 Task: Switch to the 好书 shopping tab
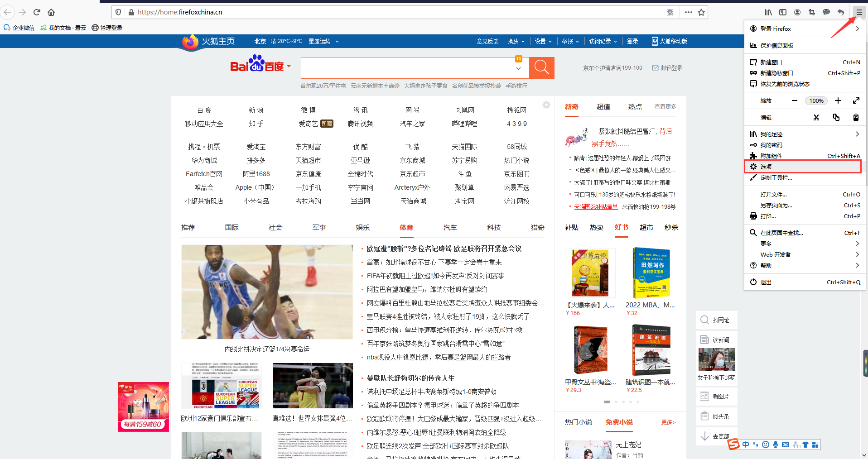pos(621,227)
